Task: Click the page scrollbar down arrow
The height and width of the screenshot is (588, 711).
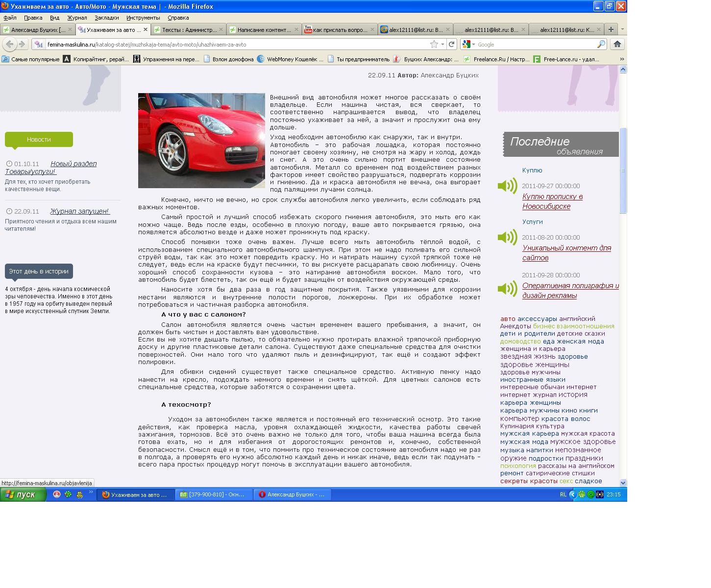Action: click(x=623, y=483)
